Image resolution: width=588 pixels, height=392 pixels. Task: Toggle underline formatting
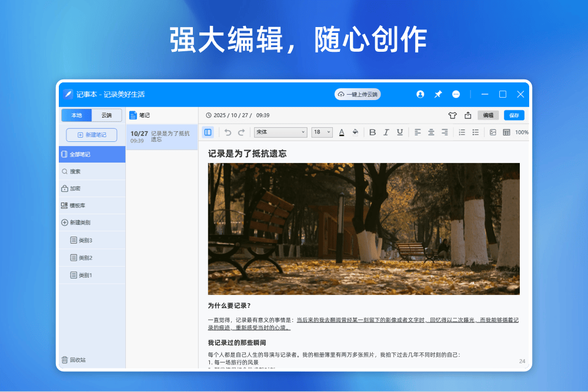point(400,132)
